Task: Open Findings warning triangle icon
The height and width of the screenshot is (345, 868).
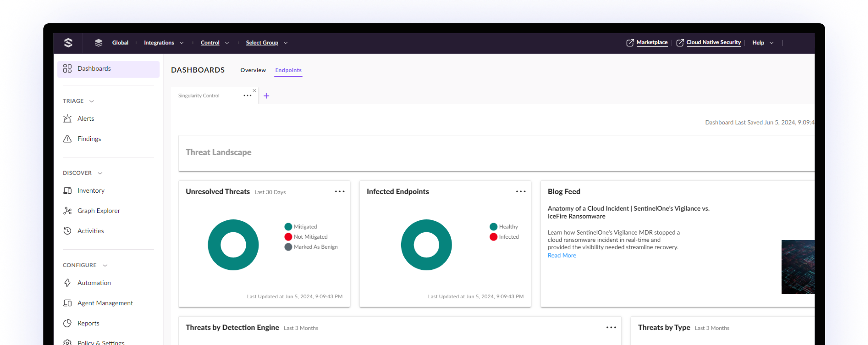Action: click(67, 139)
